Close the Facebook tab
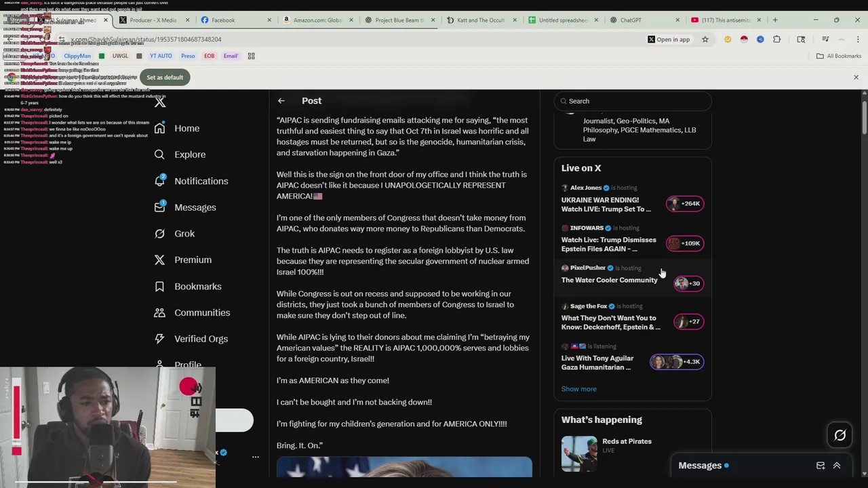The width and height of the screenshot is (868, 488). (x=269, y=20)
